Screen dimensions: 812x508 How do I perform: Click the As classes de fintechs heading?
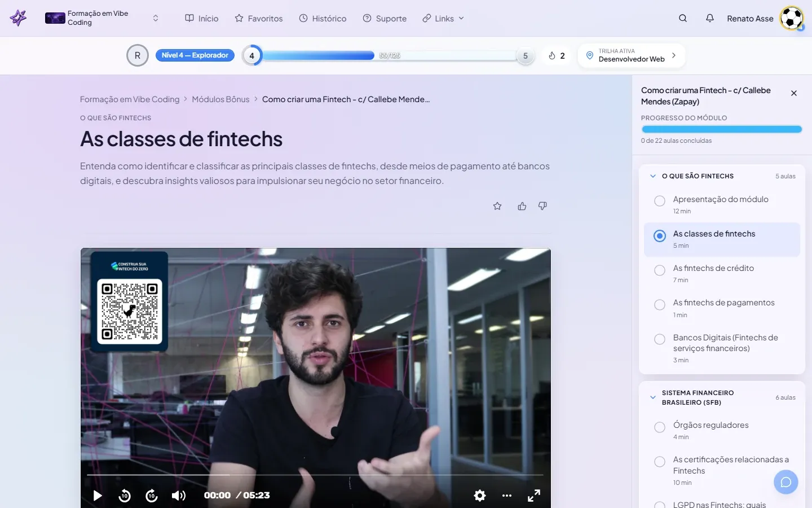(x=181, y=139)
